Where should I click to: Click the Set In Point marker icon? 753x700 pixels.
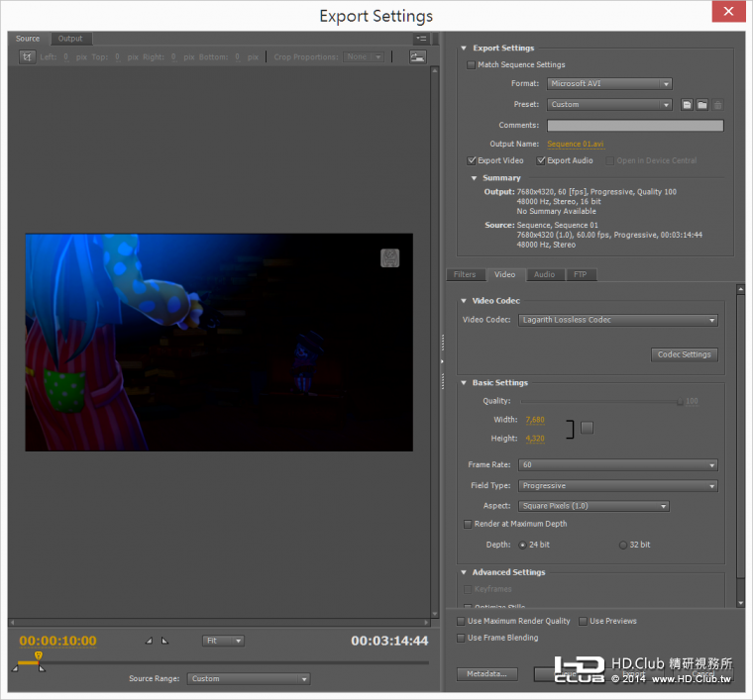(149, 641)
